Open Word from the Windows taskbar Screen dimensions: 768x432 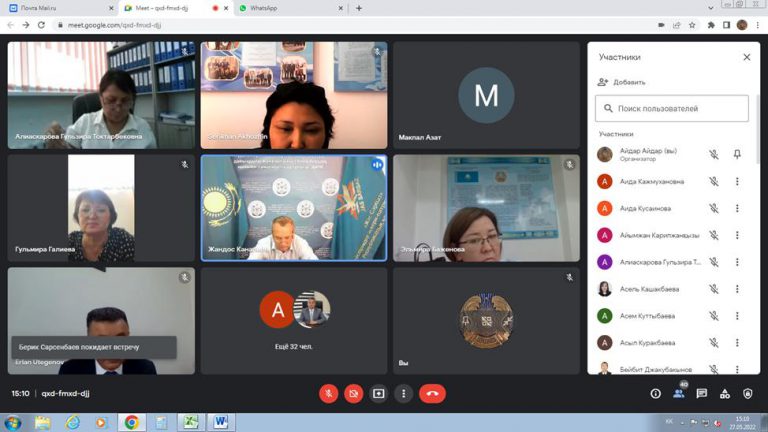pyautogui.click(x=219, y=422)
